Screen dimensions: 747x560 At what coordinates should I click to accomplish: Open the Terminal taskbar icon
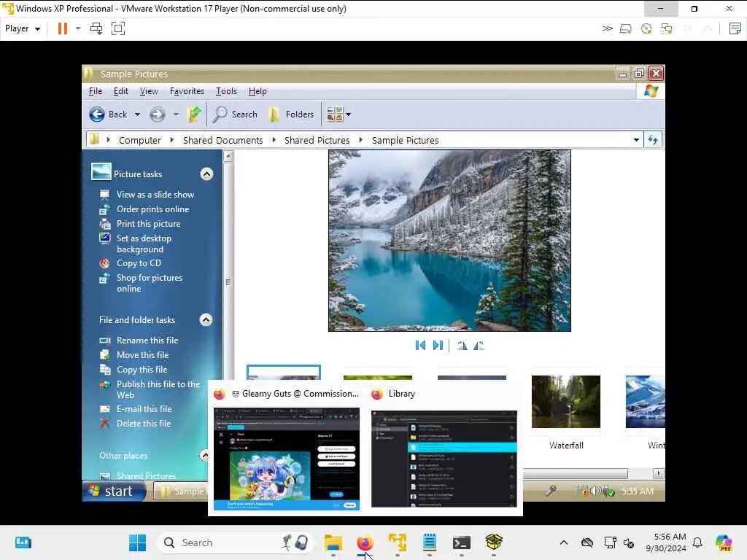[462, 542]
